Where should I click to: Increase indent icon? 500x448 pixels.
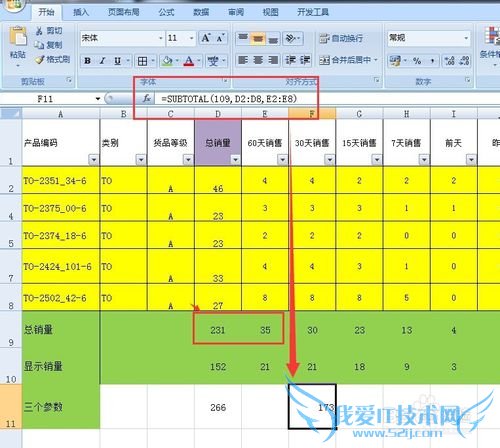[x=305, y=60]
